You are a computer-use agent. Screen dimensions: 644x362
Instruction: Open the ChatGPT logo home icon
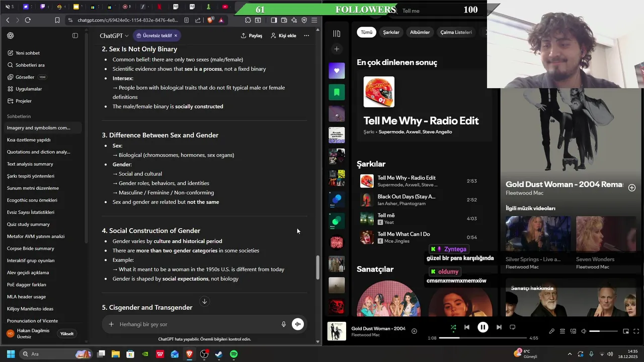[11, 36]
